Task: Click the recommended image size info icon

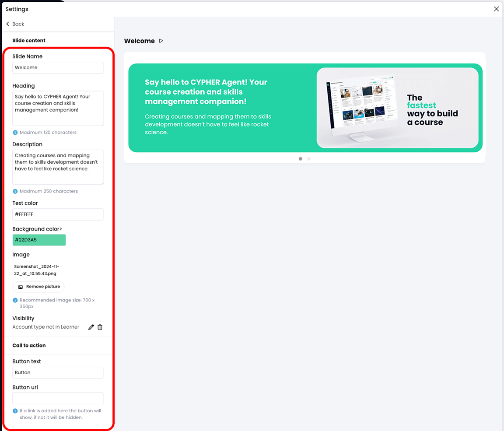Action: [x=15, y=300]
